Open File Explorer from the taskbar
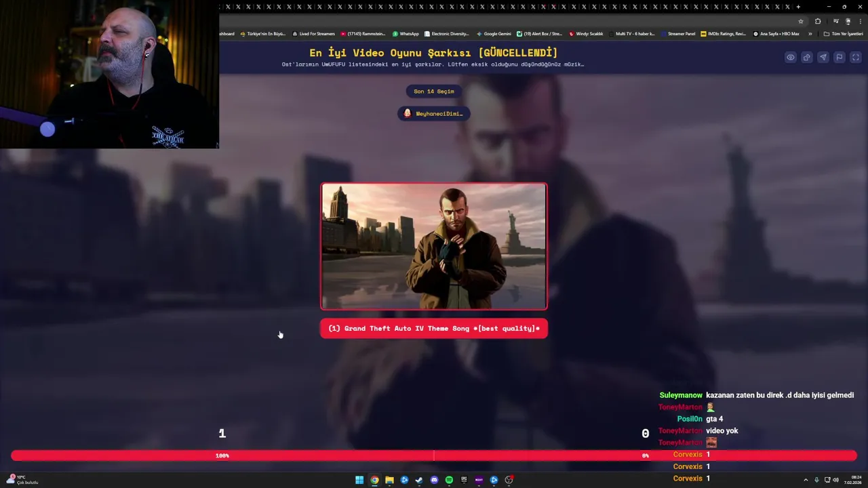868x488 pixels. tap(389, 480)
